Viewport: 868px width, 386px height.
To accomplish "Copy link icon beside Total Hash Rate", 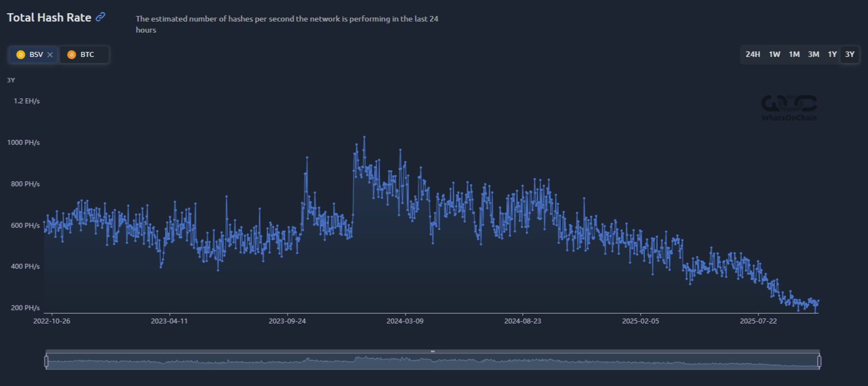I will coord(100,17).
